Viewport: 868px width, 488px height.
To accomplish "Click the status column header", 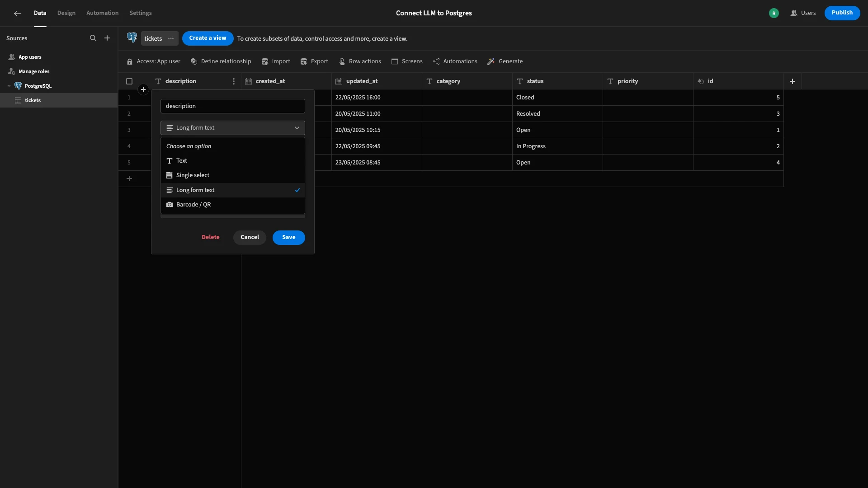I will pos(558,81).
